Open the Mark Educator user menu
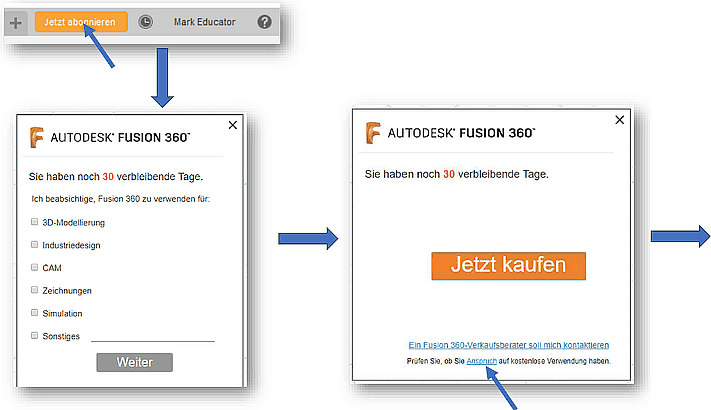This screenshot has width=711, height=410. point(203,21)
